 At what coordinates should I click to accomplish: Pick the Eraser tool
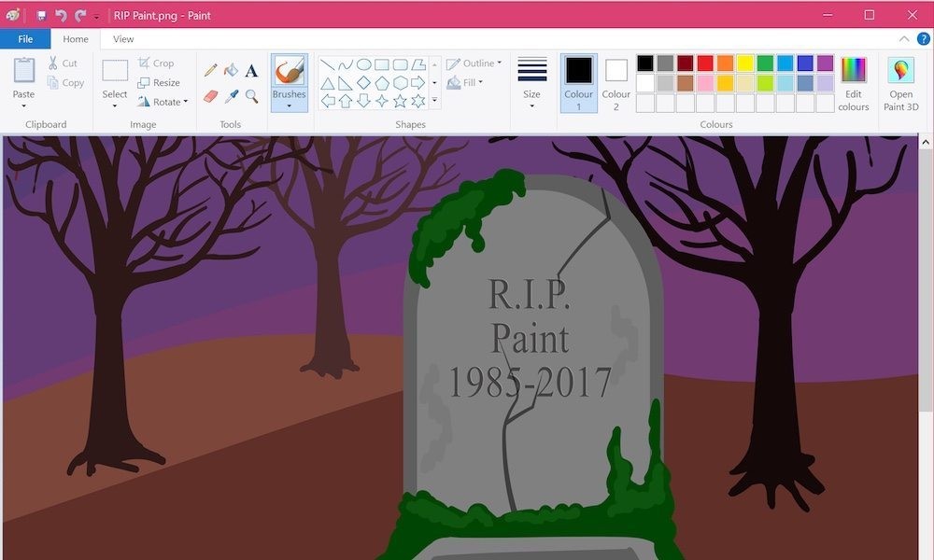(210, 96)
